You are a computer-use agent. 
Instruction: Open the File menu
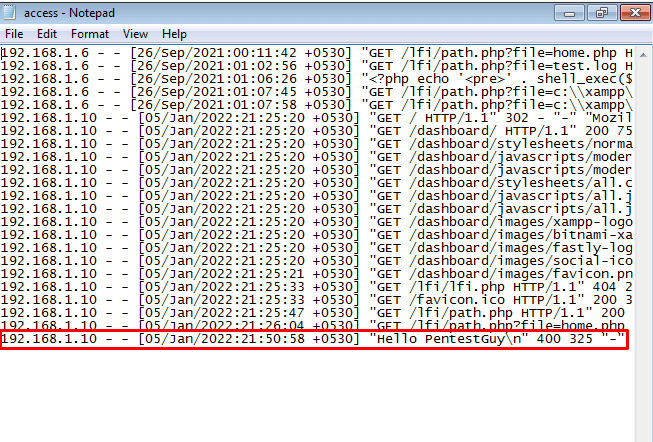pyautogui.click(x=14, y=34)
